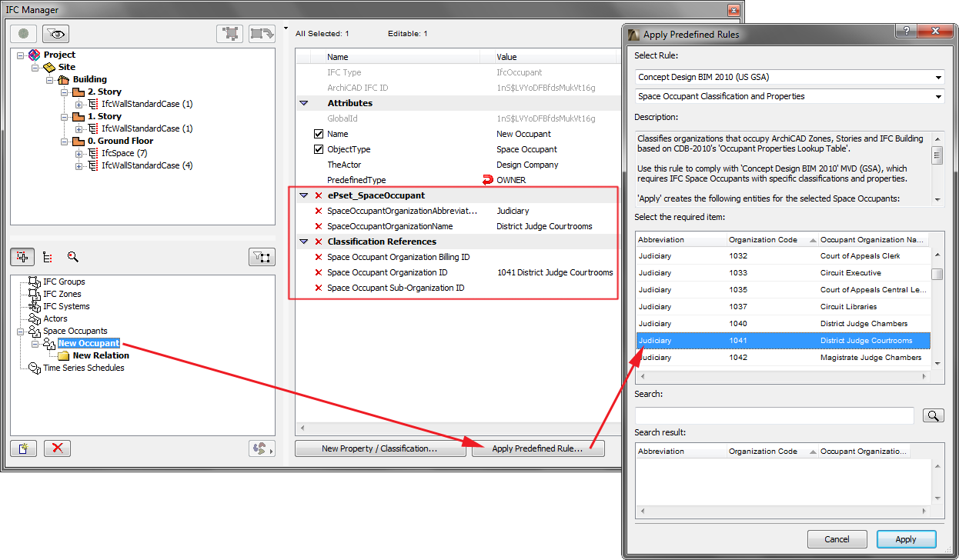The width and height of the screenshot is (959, 560).
Task: Collapse the Project tree node
Action: (20, 55)
